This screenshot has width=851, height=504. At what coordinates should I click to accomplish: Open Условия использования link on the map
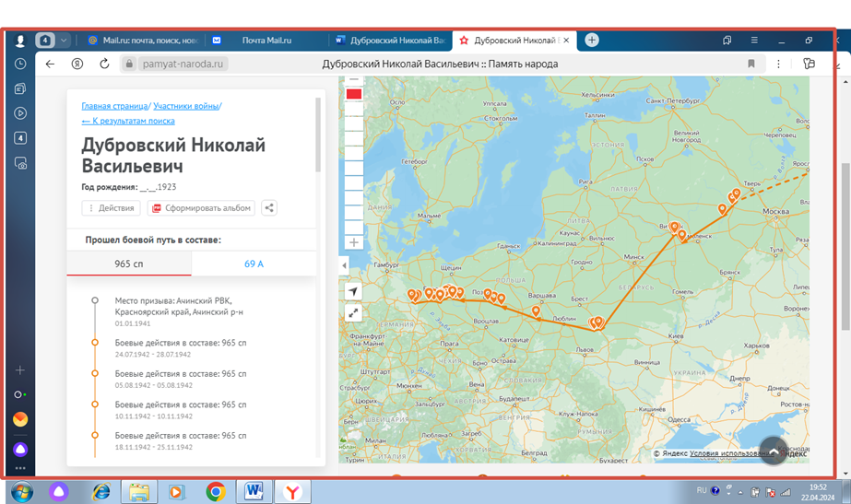730,453
